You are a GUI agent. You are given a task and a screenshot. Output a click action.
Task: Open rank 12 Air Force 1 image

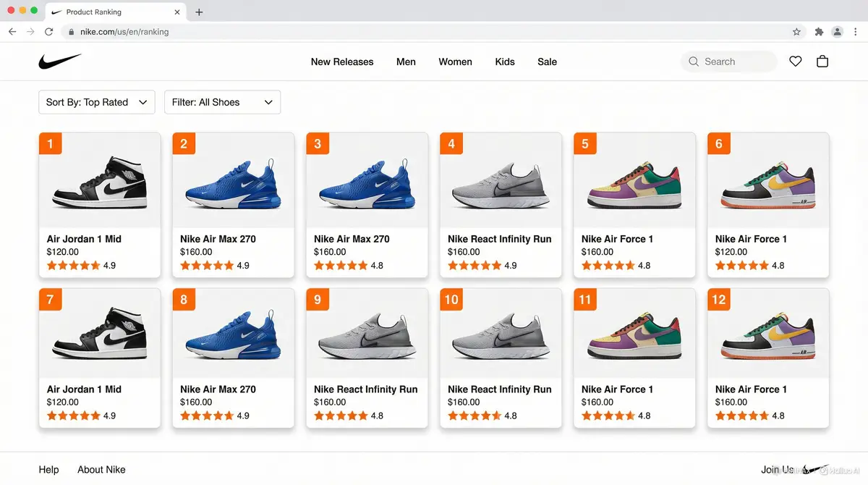point(768,333)
